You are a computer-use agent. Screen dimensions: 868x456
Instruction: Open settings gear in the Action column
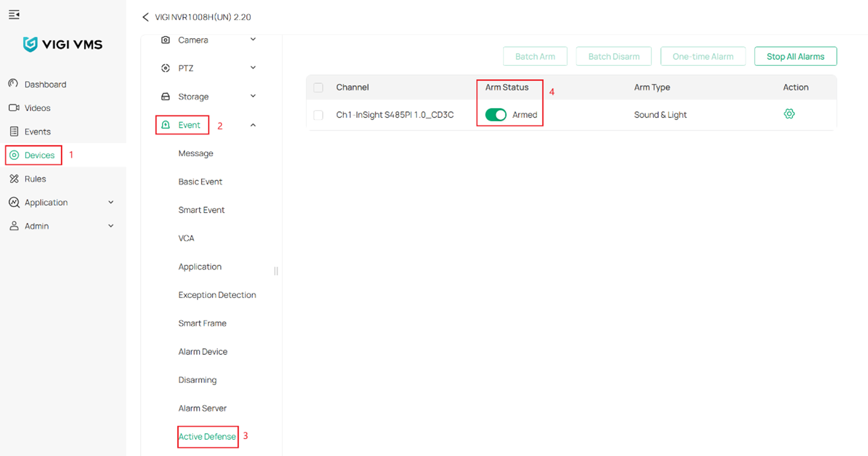789,114
